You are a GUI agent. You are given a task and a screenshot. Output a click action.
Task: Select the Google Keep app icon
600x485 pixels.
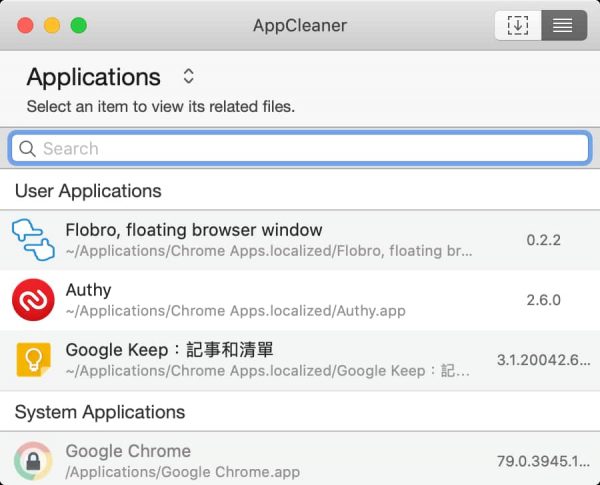pos(33,360)
